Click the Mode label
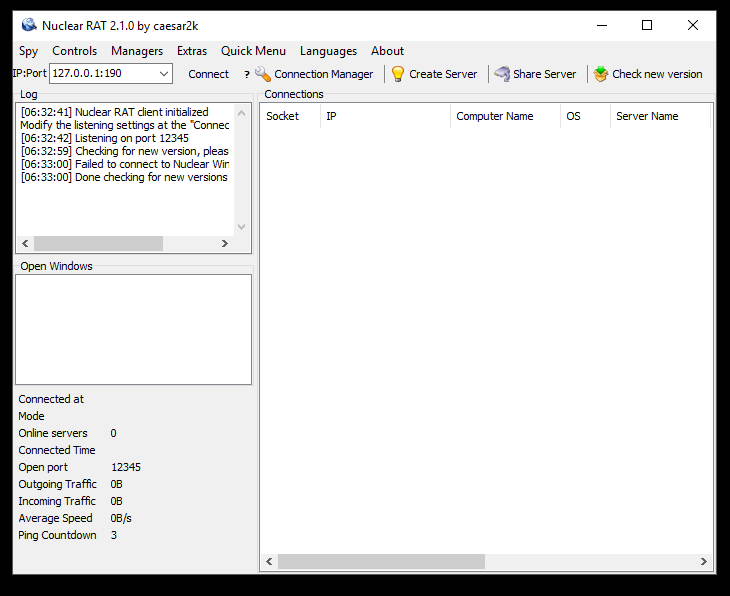Image resolution: width=730 pixels, height=596 pixels. (31, 416)
